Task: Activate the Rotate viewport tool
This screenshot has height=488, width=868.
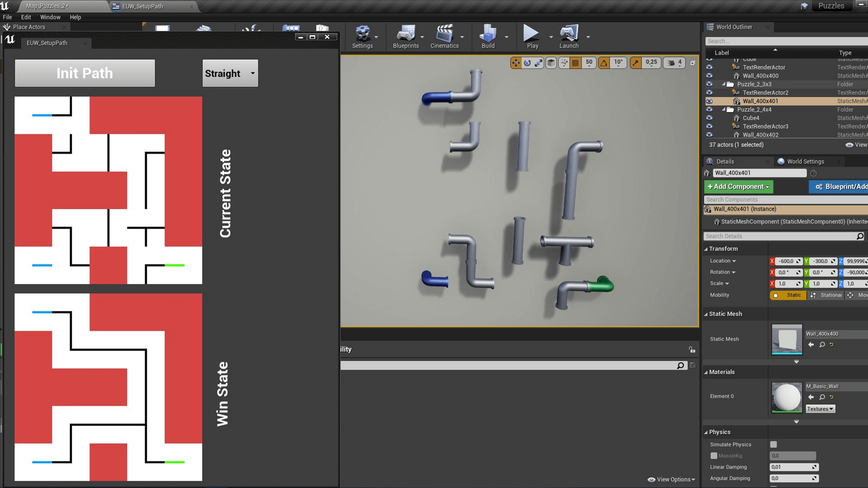Action: pos(528,63)
